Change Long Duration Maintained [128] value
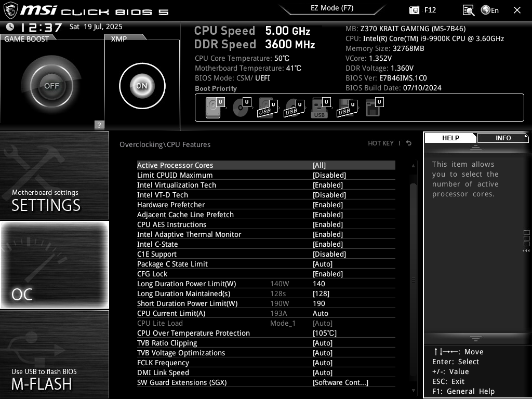The height and width of the screenshot is (399, 532). pyautogui.click(x=266, y=294)
